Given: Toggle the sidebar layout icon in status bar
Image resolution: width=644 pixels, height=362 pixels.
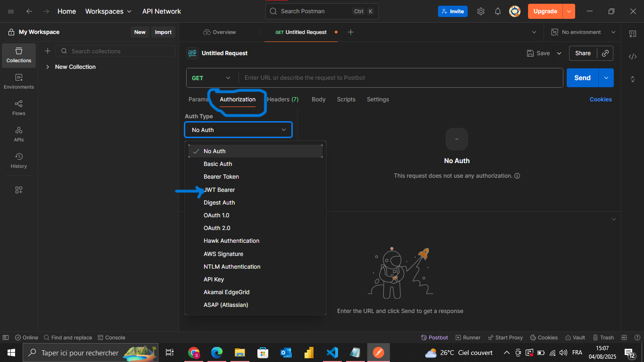Looking at the screenshot, I should point(6,337).
